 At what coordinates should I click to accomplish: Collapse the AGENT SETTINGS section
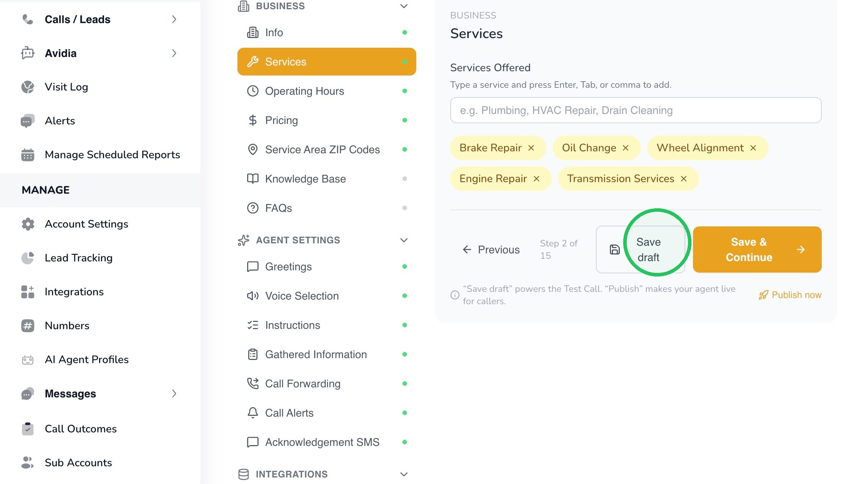[x=404, y=240]
